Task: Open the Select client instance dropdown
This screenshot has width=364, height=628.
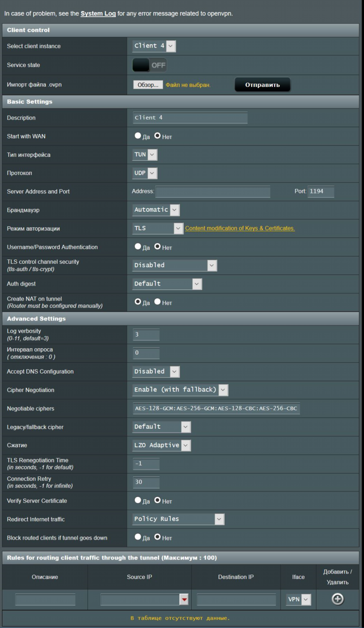Action: (x=154, y=46)
